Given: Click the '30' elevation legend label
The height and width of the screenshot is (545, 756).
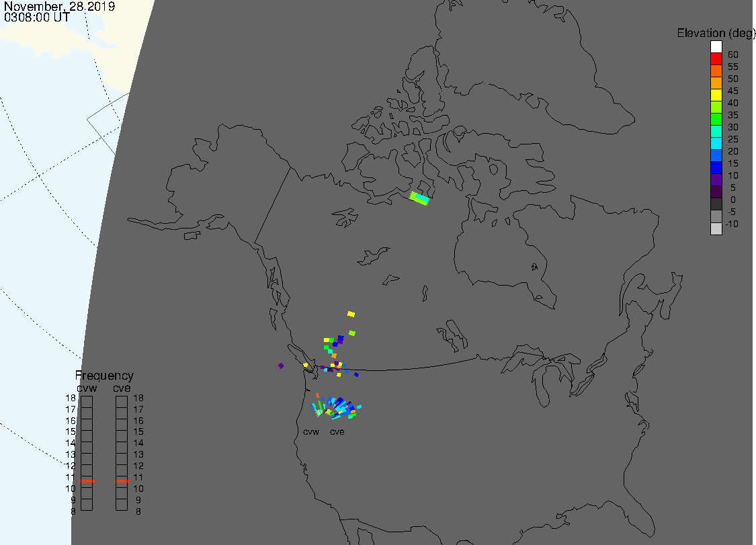Looking at the screenshot, I should (733, 127).
